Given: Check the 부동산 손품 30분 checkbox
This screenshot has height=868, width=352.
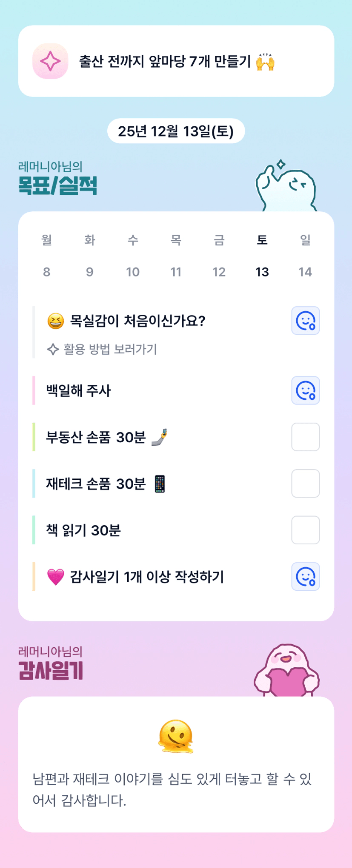Looking at the screenshot, I should [x=305, y=437].
